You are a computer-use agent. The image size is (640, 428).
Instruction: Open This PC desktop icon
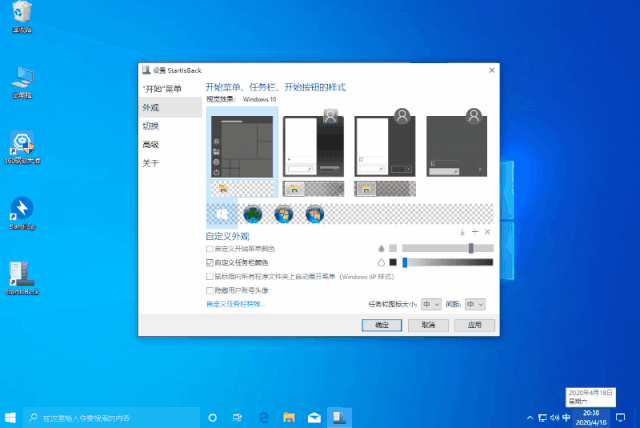22,83
